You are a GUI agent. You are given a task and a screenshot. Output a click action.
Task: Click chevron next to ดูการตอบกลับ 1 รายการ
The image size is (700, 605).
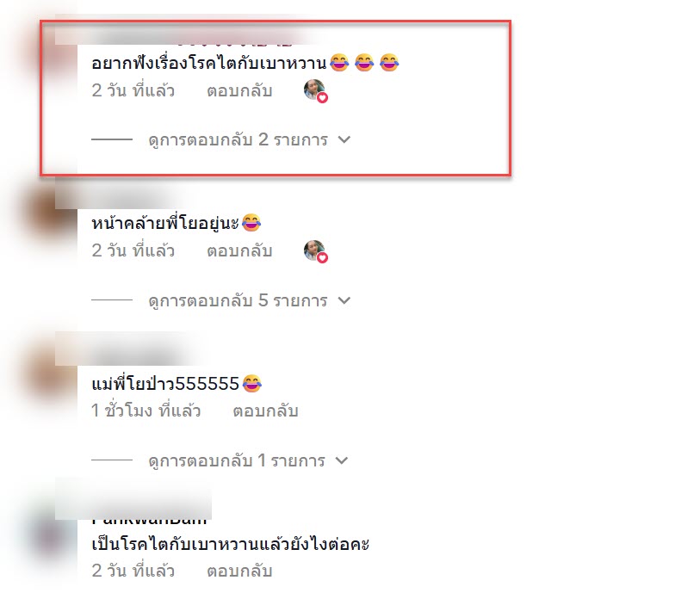(342, 460)
